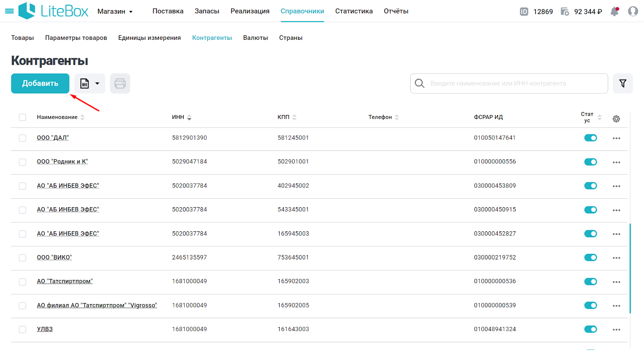The width and height of the screenshot is (644, 362).
Task: Open АО "Татспиртпром" contractor link
Action: pos(65,281)
